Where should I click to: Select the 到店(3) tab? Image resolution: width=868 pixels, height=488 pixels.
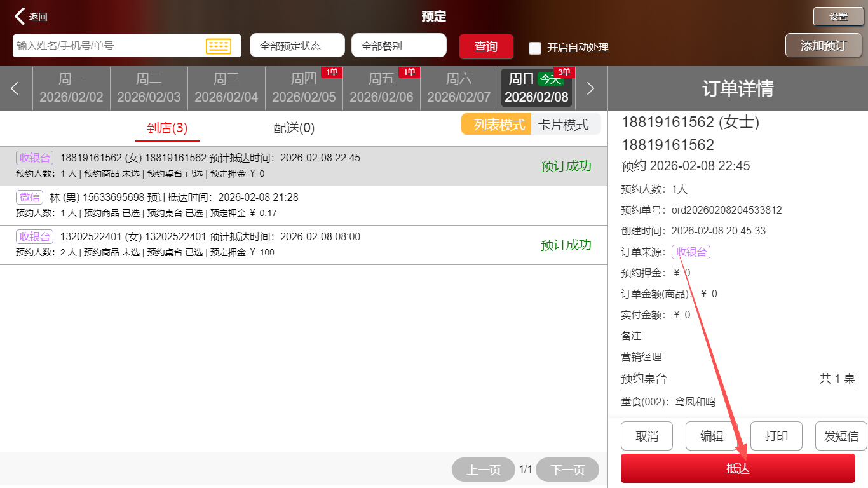pyautogui.click(x=167, y=128)
